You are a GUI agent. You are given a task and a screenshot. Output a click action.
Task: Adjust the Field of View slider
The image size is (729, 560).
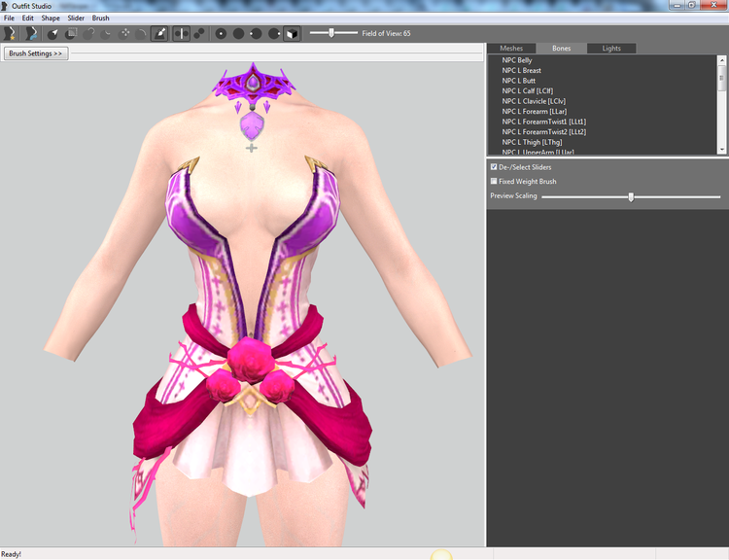point(333,33)
